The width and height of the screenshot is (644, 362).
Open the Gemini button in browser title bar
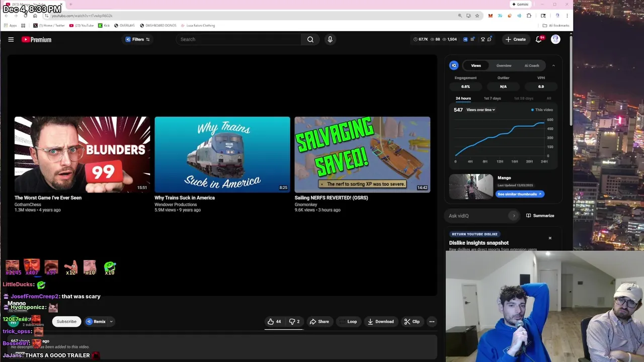[520, 4]
